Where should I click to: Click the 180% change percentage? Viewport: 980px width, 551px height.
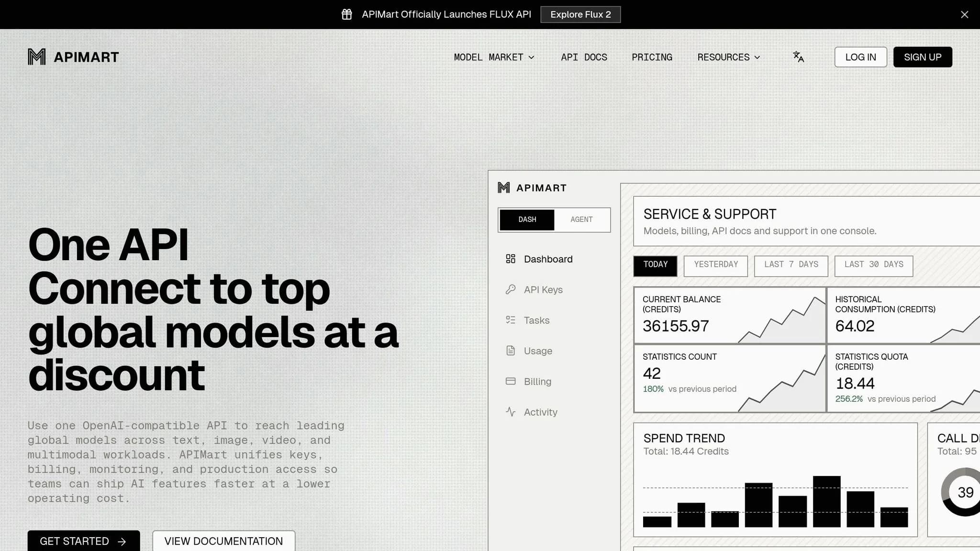[x=653, y=389]
